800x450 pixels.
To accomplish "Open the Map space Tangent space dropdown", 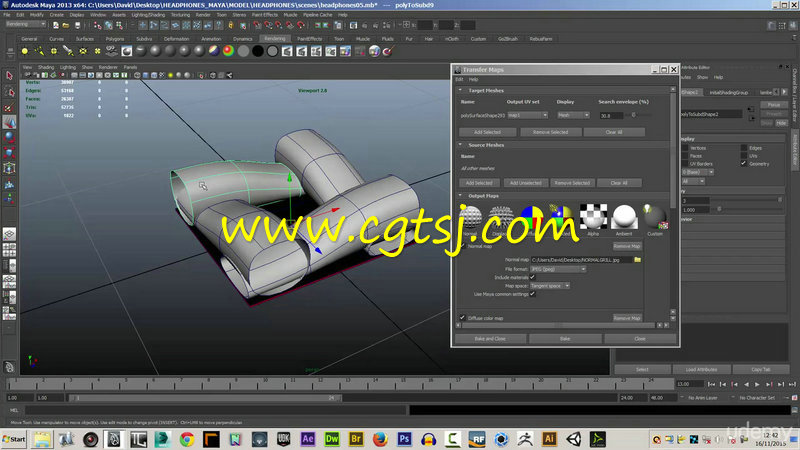I will (x=550, y=286).
